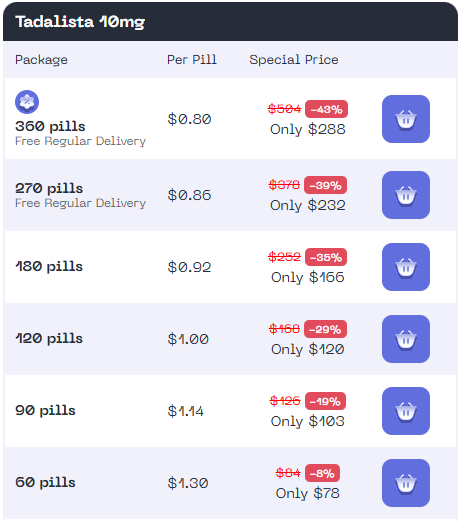Screen dimensions: 459x521
Task: Add 60 pills package to basket
Action: [406, 483]
